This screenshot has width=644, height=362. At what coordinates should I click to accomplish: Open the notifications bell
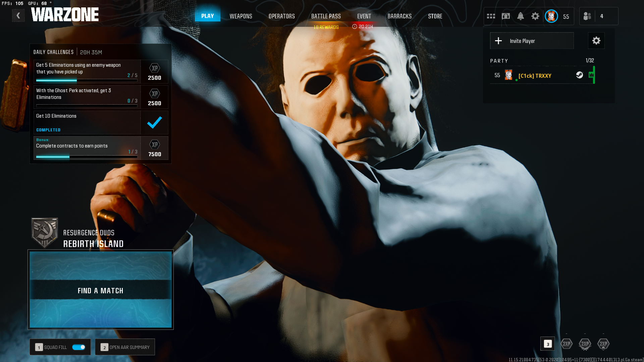(x=521, y=16)
